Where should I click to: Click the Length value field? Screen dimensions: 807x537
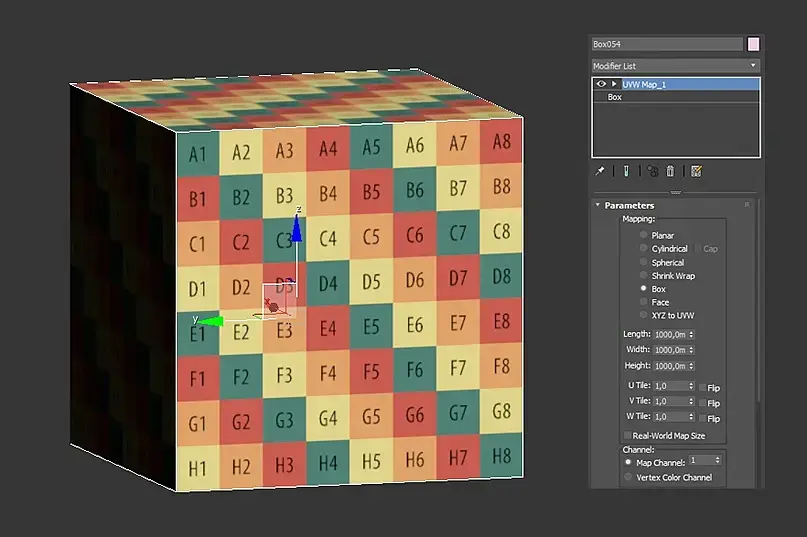(671, 335)
